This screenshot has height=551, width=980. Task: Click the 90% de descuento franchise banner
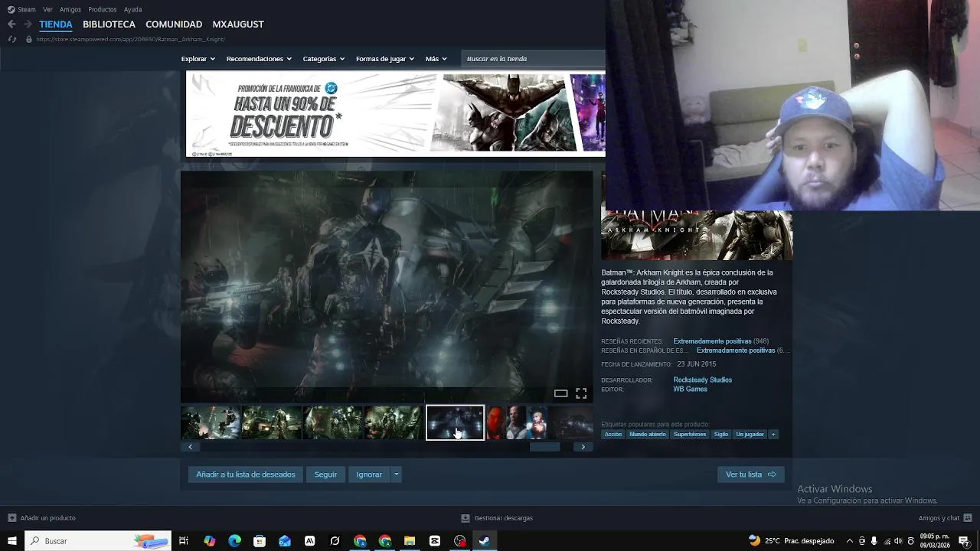coord(395,114)
